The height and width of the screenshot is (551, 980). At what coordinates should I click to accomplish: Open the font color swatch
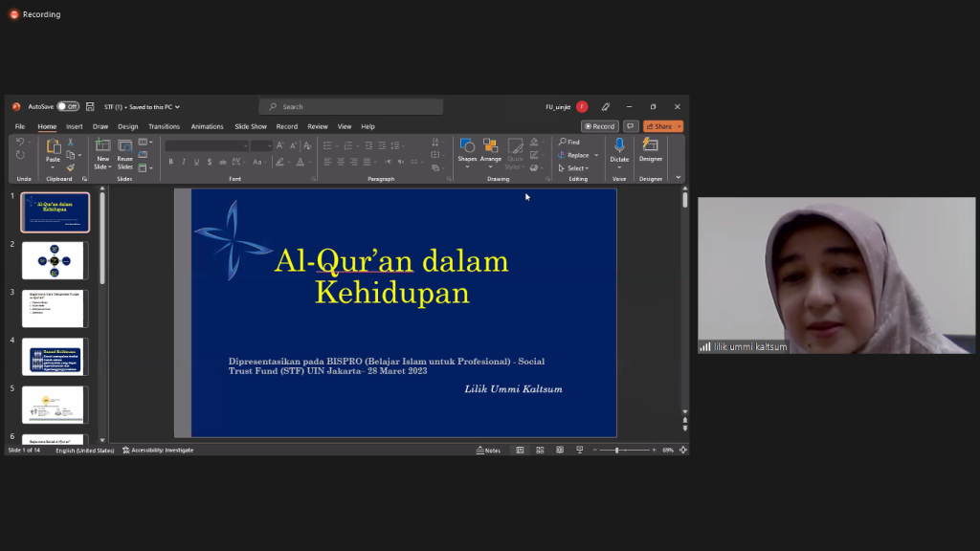click(301, 162)
